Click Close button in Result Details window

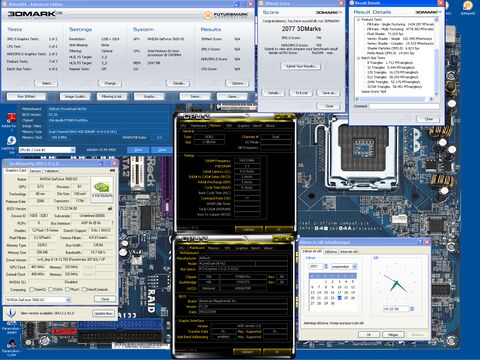pos(429,119)
